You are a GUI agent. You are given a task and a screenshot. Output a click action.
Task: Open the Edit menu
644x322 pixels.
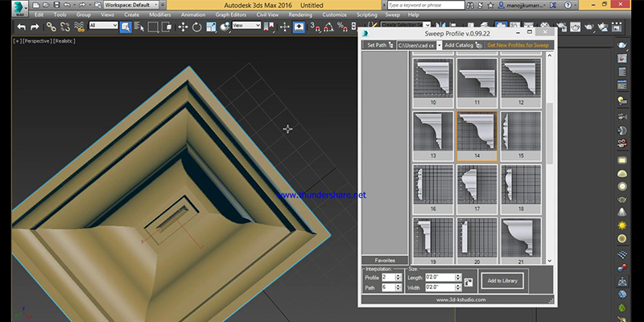pyautogui.click(x=39, y=14)
